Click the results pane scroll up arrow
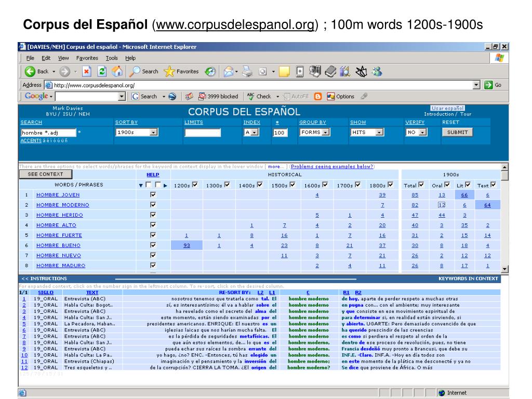 (x=505, y=167)
